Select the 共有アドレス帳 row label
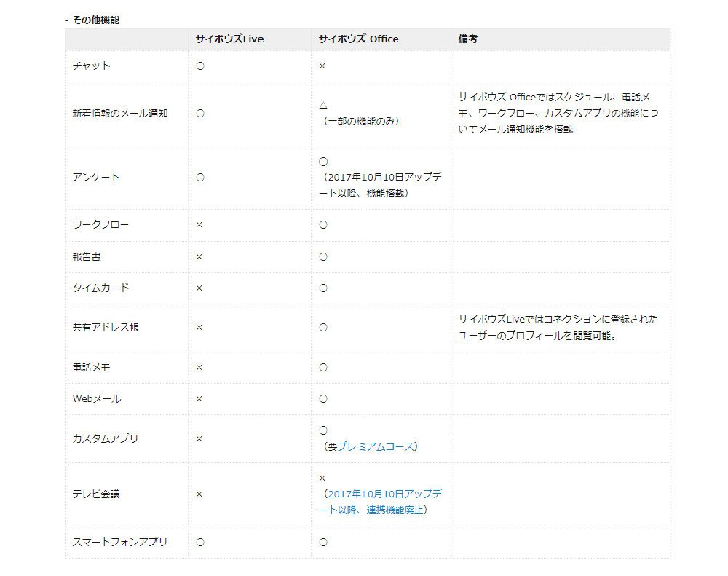The width and height of the screenshot is (728, 576). tap(106, 328)
